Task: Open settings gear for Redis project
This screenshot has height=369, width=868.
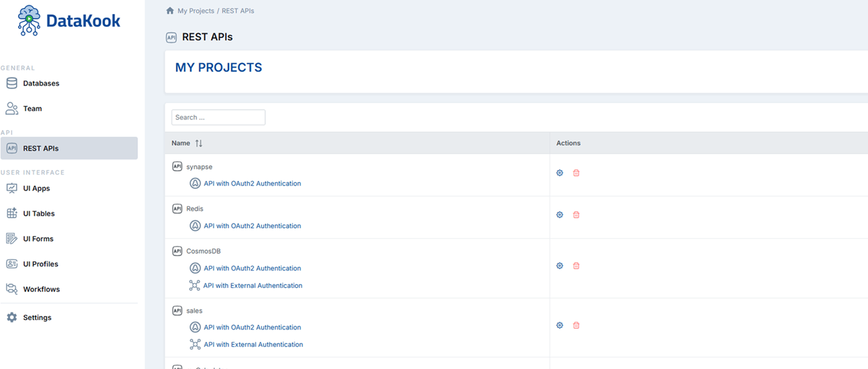Action: point(560,215)
